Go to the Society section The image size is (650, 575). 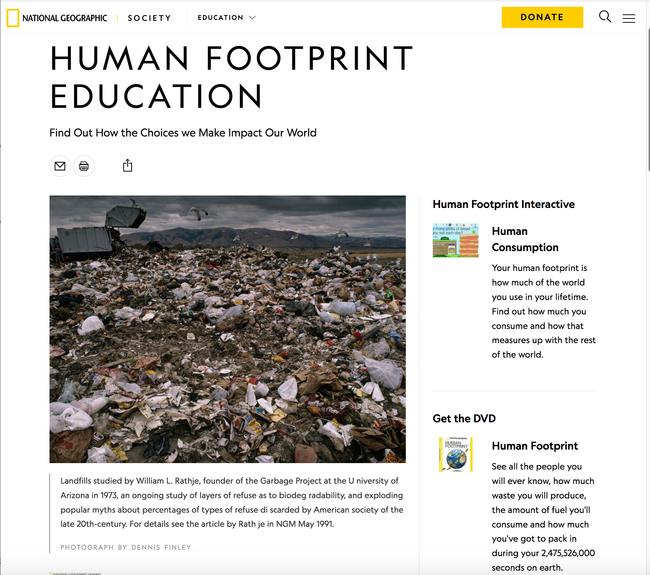point(149,18)
